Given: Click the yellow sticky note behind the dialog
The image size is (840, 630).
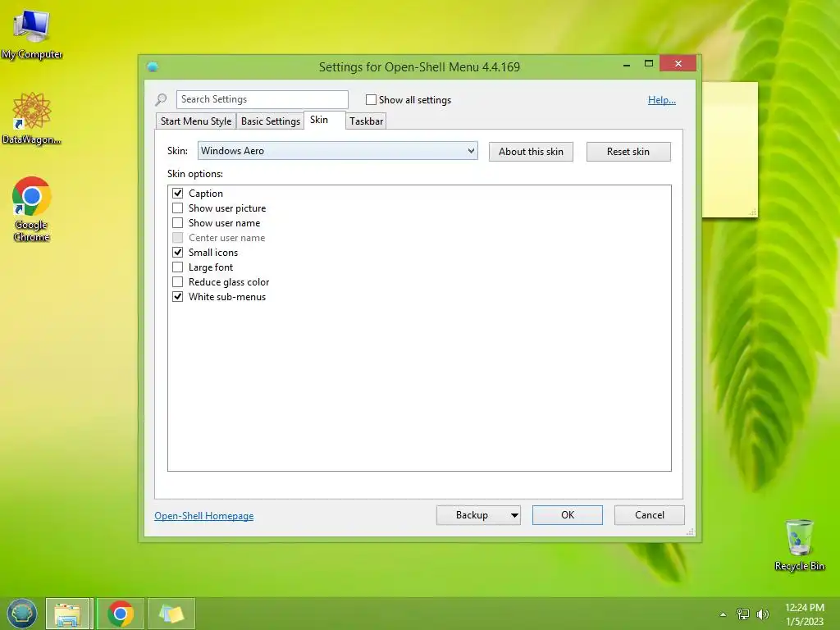Looking at the screenshot, I should pyautogui.click(x=729, y=150).
